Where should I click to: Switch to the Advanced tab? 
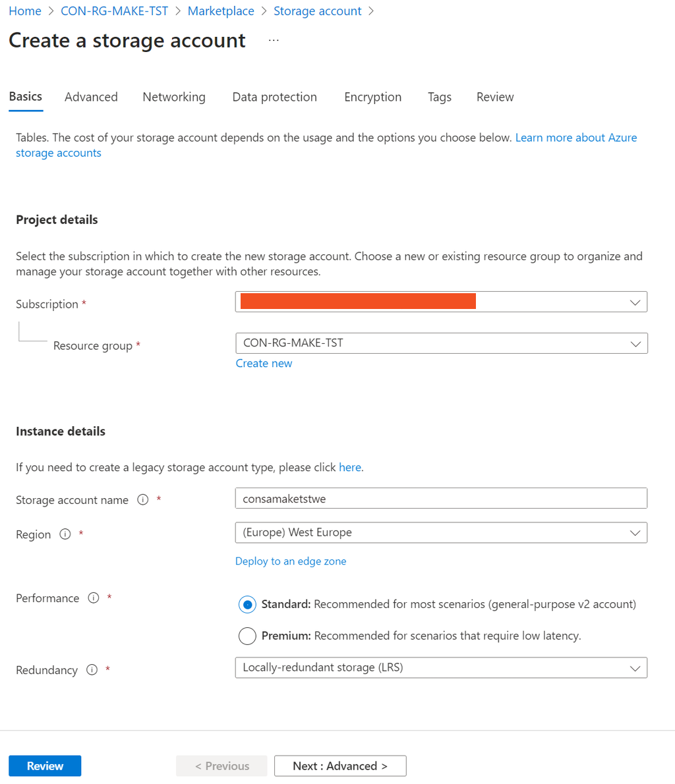tap(91, 97)
